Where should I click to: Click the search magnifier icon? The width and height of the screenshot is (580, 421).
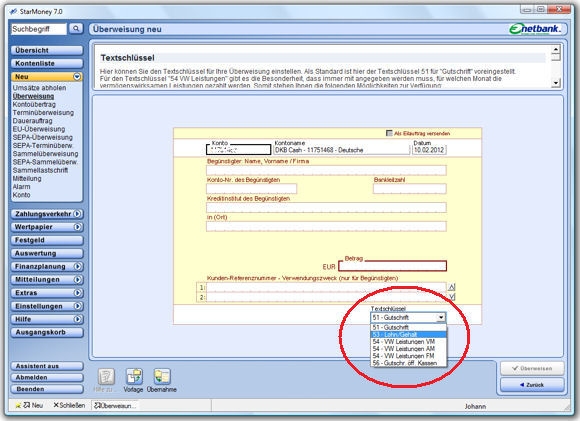click(x=76, y=28)
